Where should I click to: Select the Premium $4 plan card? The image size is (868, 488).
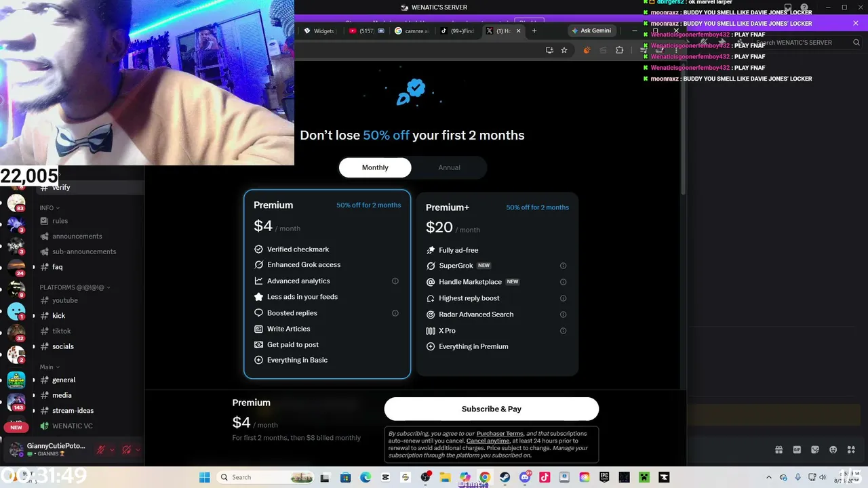[327, 284]
